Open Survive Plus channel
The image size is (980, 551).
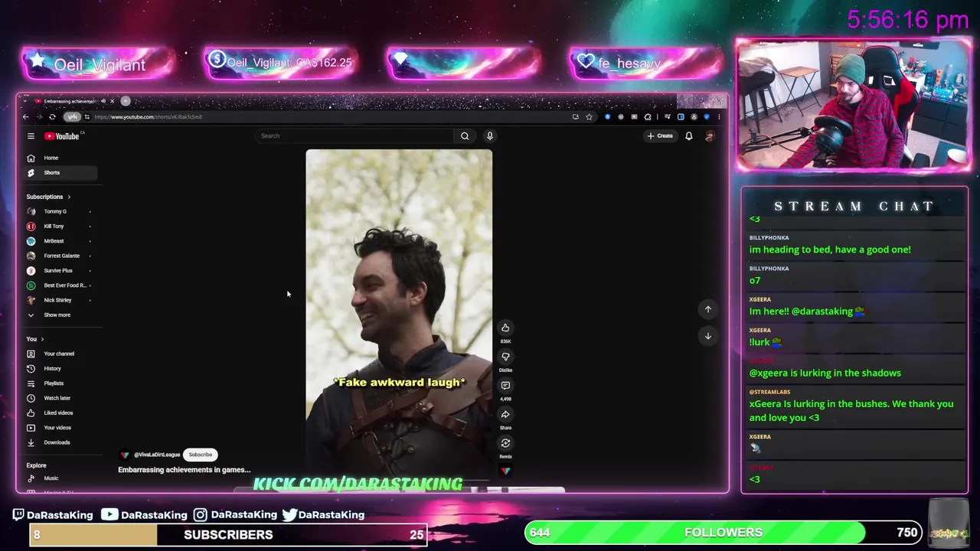[60, 271]
